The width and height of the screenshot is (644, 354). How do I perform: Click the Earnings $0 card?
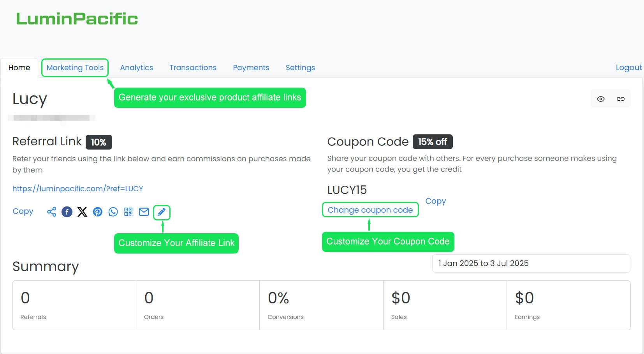(568, 305)
